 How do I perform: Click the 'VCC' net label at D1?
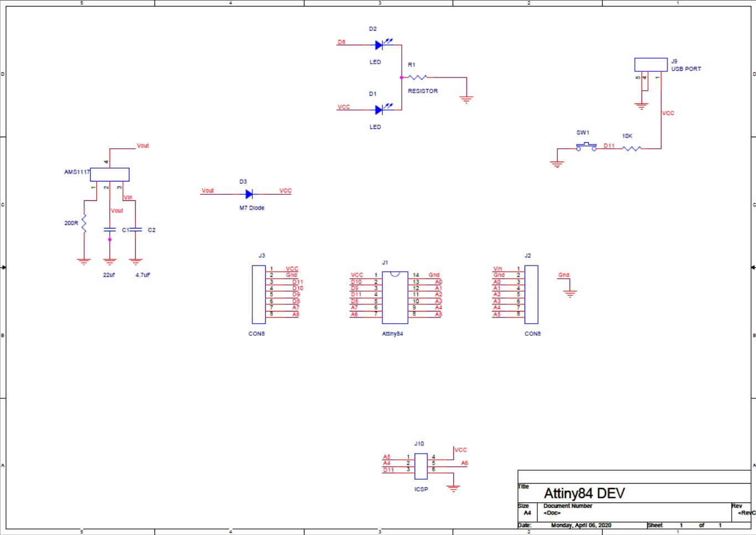pos(344,107)
